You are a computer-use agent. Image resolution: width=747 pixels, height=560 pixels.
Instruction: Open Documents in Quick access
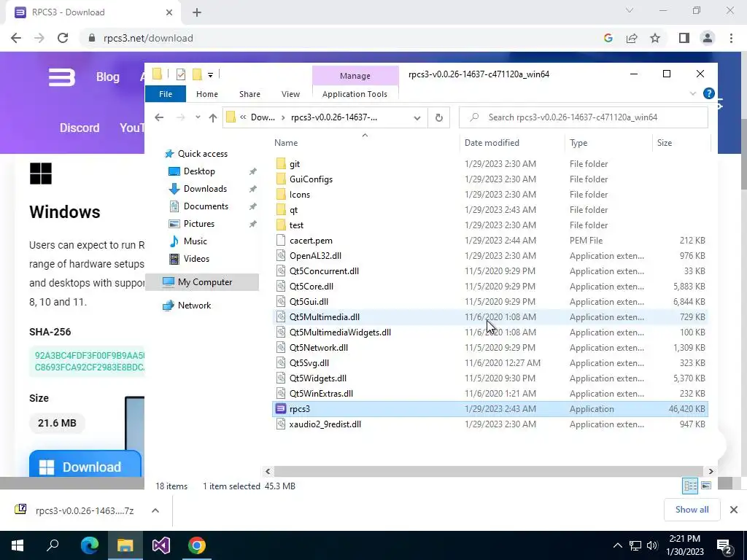click(x=206, y=206)
